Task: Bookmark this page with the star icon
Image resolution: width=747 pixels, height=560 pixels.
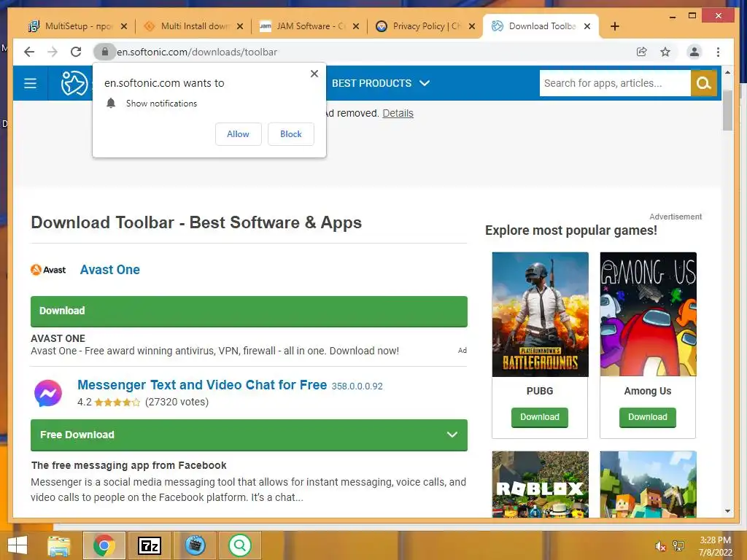Action: pyautogui.click(x=665, y=52)
